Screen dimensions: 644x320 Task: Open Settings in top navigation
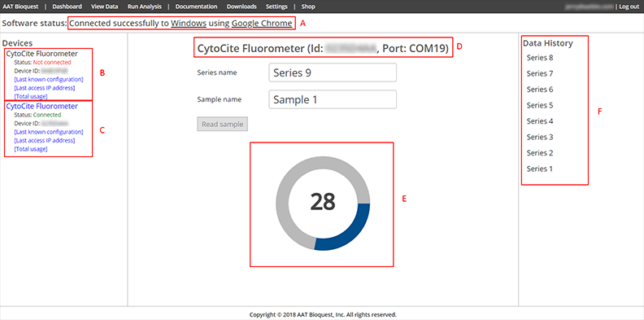tap(276, 7)
